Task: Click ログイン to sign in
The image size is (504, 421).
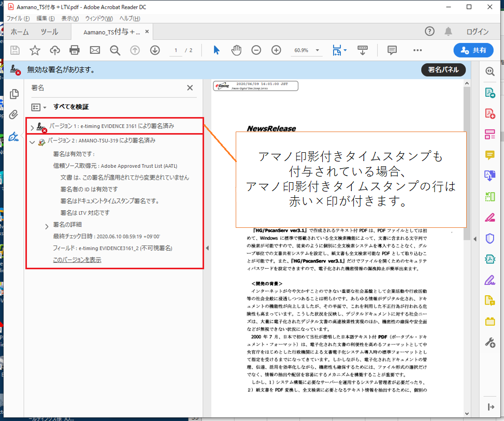Action: coord(477,32)
